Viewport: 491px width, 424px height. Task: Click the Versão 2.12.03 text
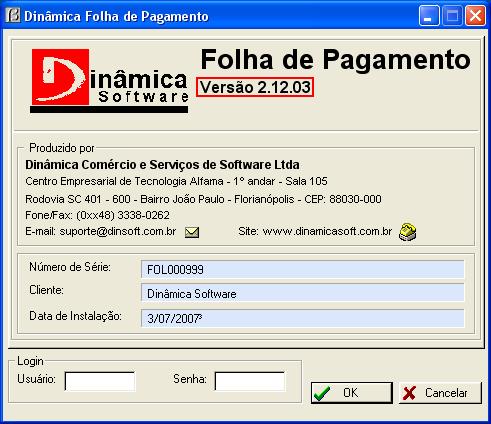coord(255,87)
